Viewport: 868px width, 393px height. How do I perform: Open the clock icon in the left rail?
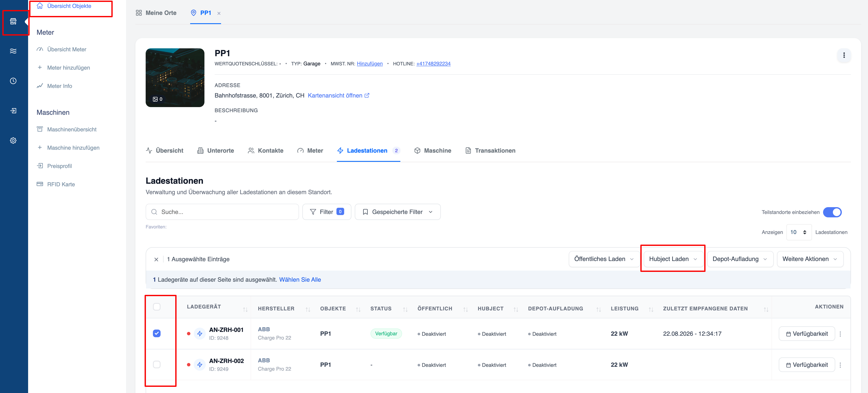(13, 81)
